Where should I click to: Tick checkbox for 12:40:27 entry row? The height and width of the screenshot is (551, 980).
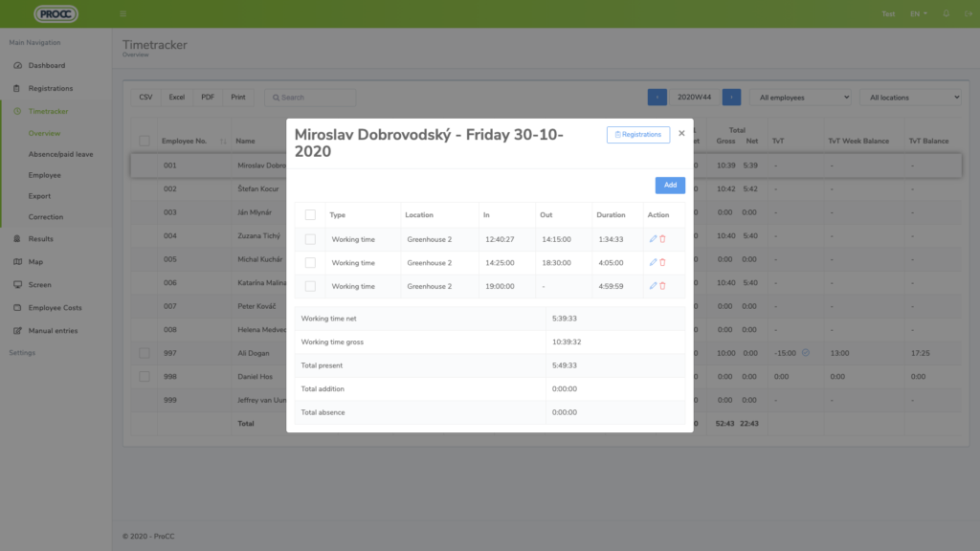click(310, 239)
